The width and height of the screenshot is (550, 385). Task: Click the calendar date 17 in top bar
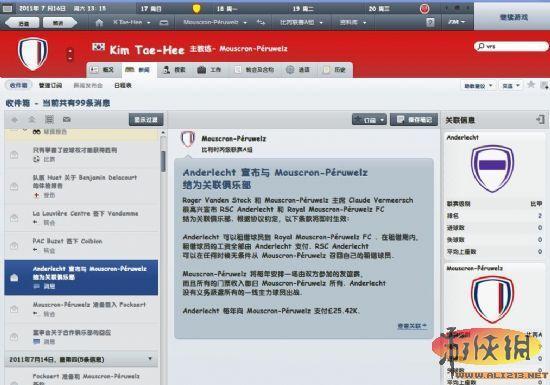point(151,9)
